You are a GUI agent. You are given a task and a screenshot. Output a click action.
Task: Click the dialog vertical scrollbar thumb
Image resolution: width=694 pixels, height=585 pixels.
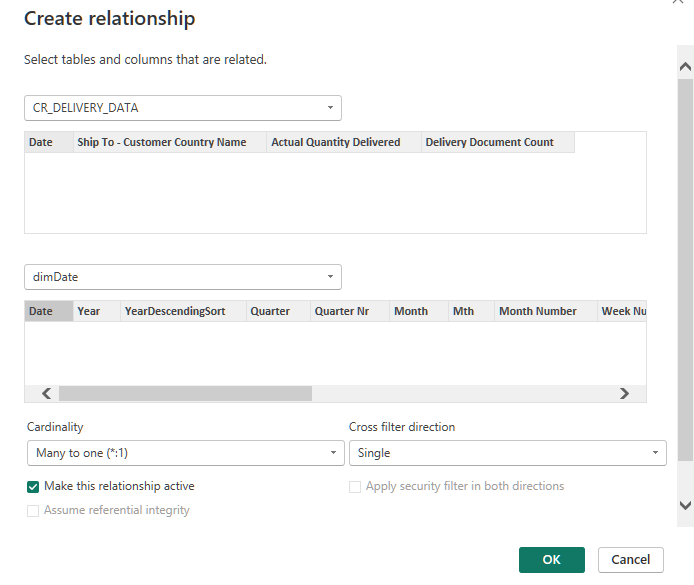(685, 270)
